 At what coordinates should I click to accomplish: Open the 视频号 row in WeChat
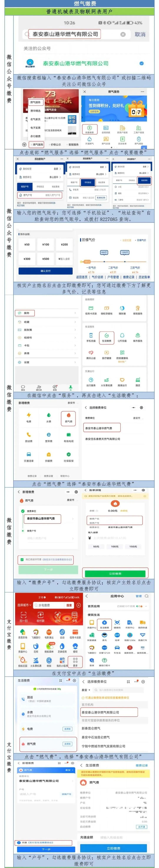point(46,338)
